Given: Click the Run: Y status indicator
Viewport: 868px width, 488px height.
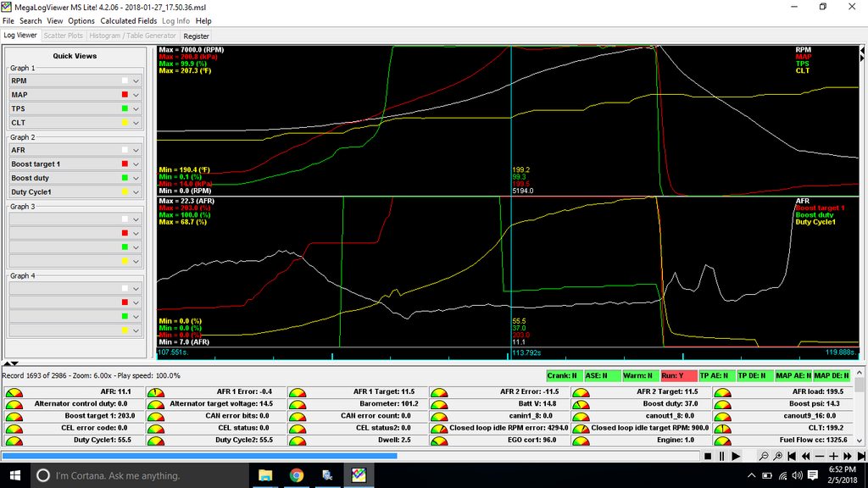Looking at the screenshot, I should click(678, 375).
